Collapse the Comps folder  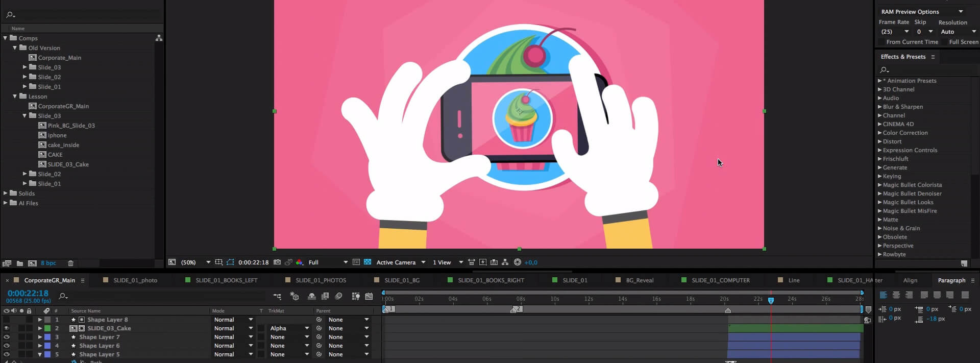click(5, 38)
